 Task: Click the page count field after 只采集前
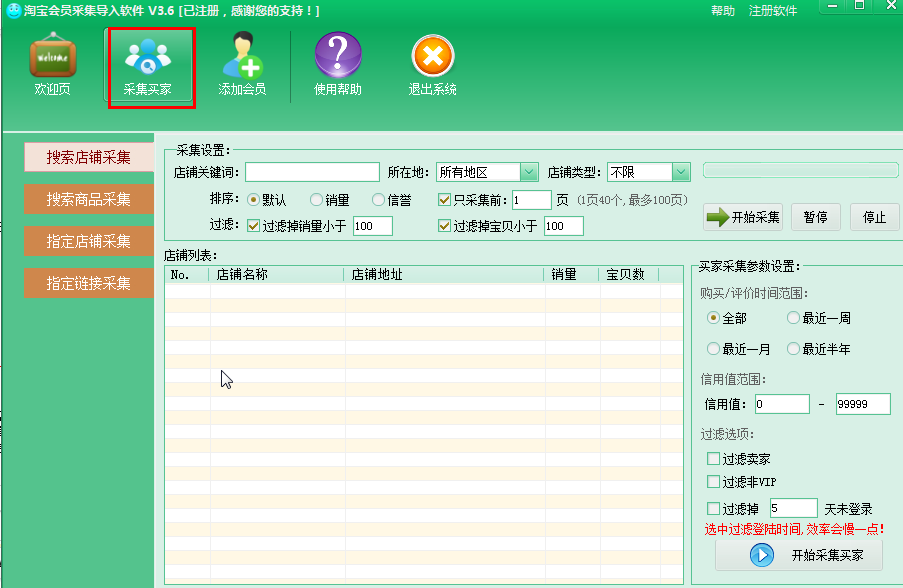point(532,200)
